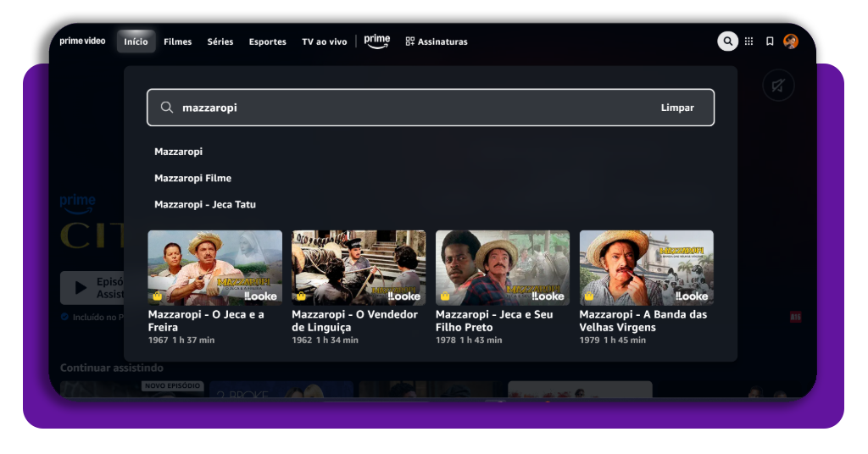Click the play episode button behind the search panel
This screenshot has width=868, height=454.
[x=92, y=287]
